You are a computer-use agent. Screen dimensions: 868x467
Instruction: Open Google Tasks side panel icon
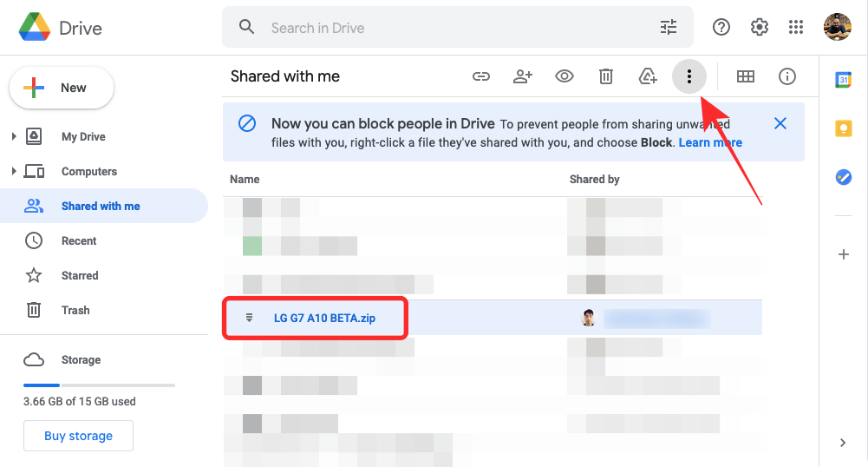tap(843, 177)
